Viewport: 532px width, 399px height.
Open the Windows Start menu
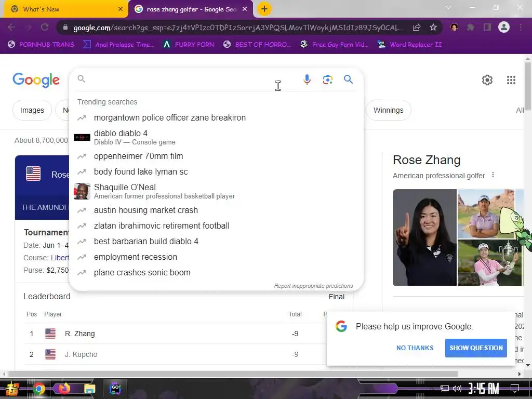click(12, 389)
